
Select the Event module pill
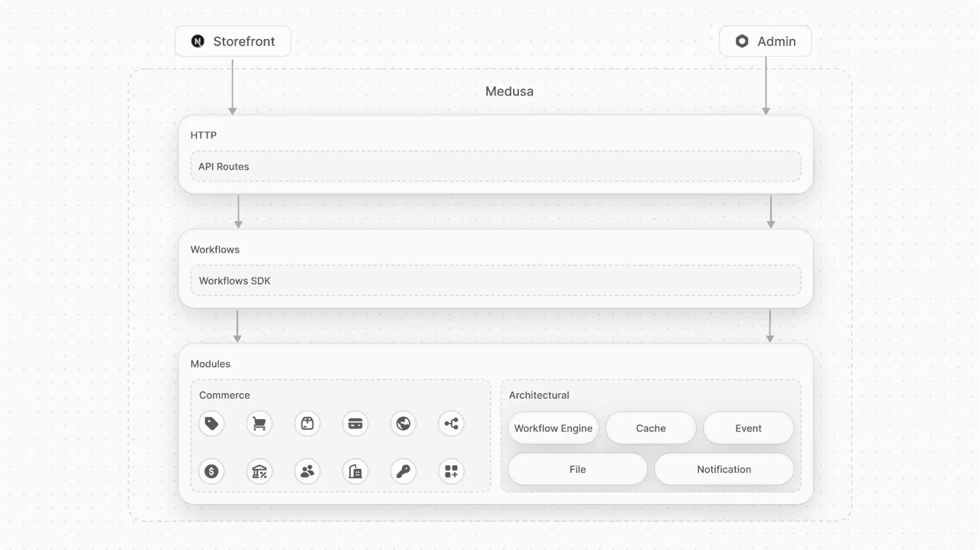tap(748, 428)
